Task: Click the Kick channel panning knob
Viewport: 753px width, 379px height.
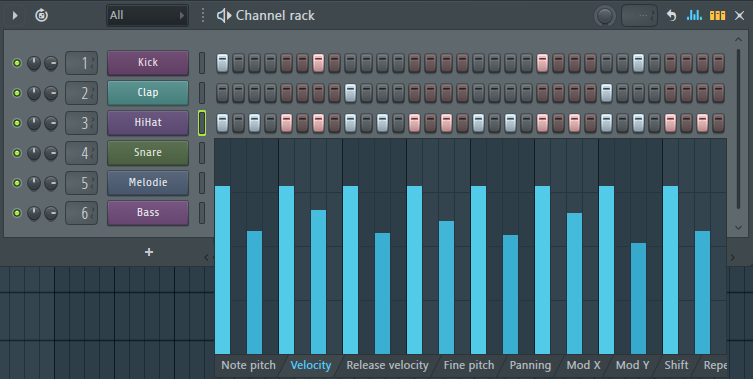Action: pos(34,63)
